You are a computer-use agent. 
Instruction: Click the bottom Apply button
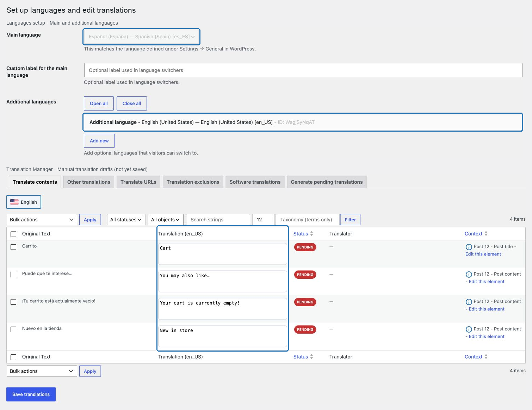point(90,371)
